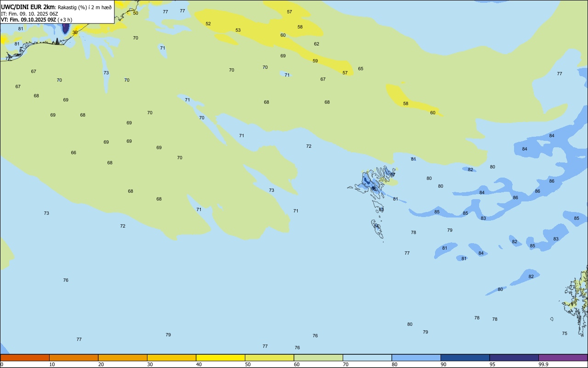Click the navy 95–99.9 legend swatch

514,357
